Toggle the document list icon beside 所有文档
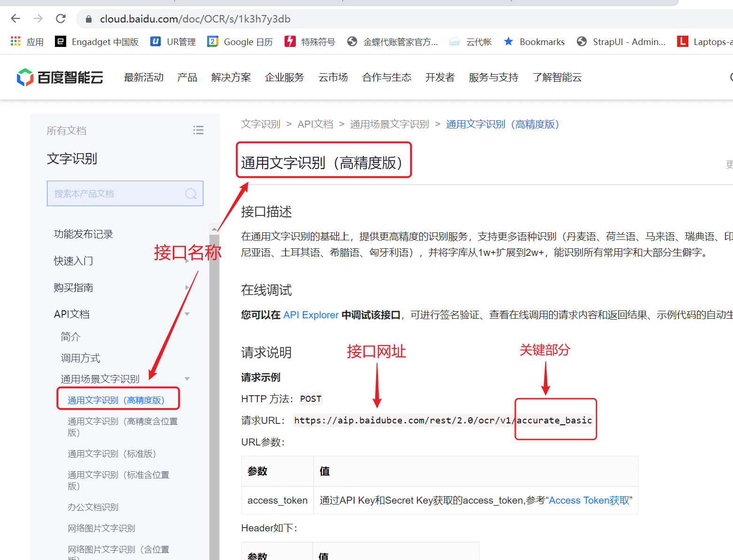This screenshot has height=560, width=733. click(x=198, y=130)
